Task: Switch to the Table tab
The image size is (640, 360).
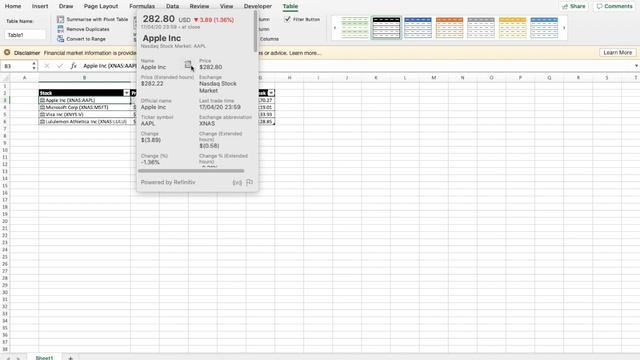Action: tap(290, 6)
